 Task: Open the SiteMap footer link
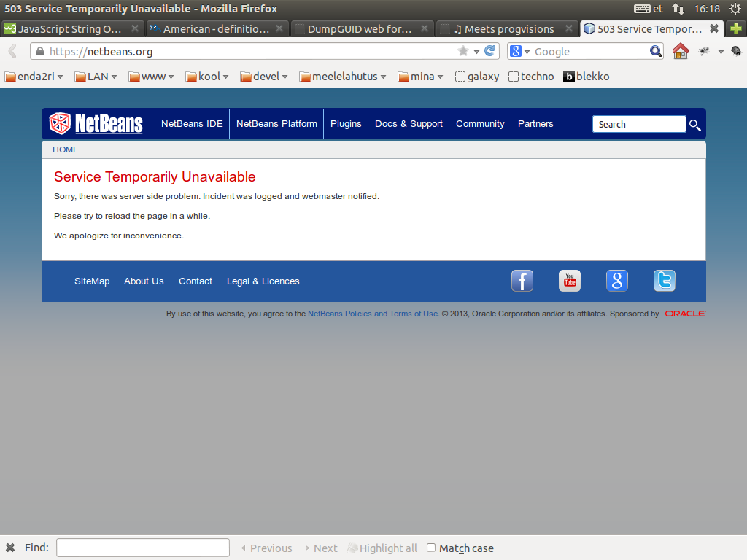coord(92,281)
